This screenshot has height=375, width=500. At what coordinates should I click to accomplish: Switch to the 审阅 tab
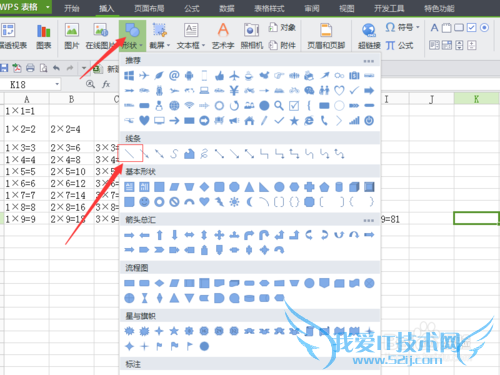coord(312,8)
